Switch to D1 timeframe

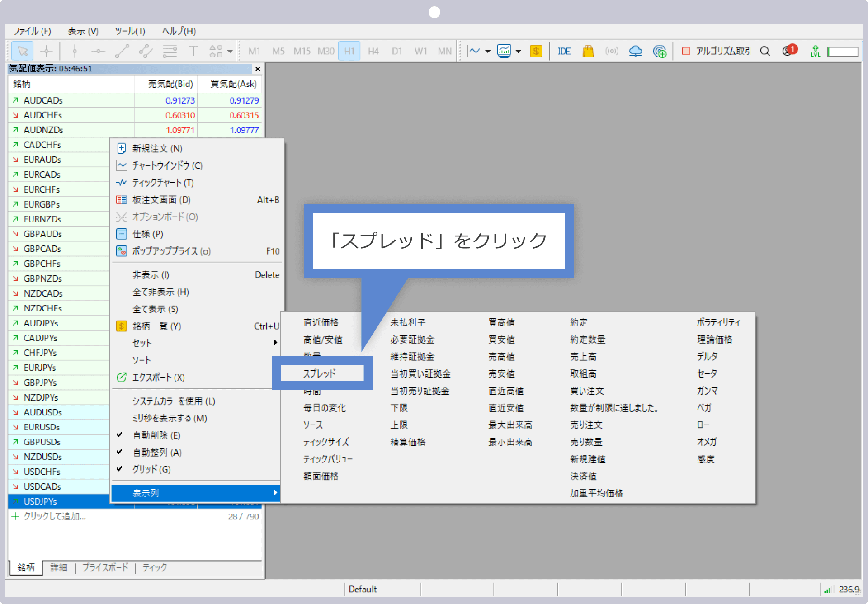tap(397, 51)
